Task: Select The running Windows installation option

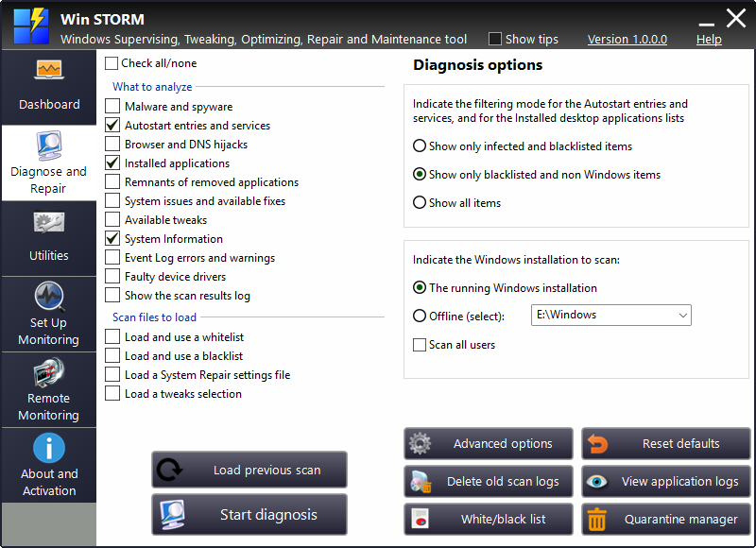Action: click(420, 288)
